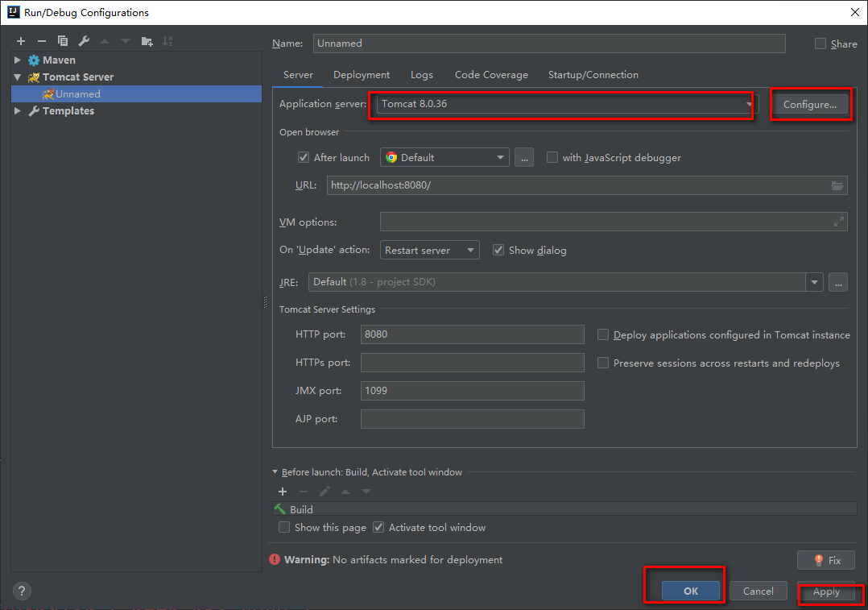Click the JMX port field
This screenshot has height=610, width=868.
pyautogui.click(x=472, y=391)
